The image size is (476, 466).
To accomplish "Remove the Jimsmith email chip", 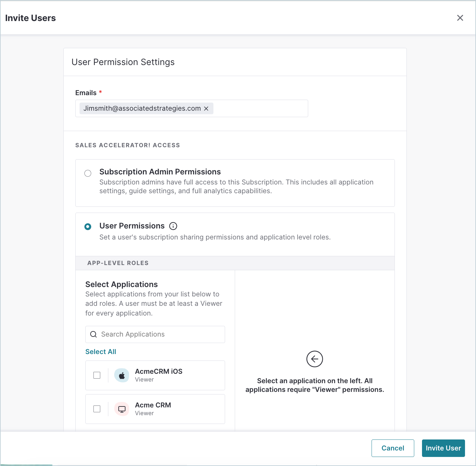I will [206, 109].
